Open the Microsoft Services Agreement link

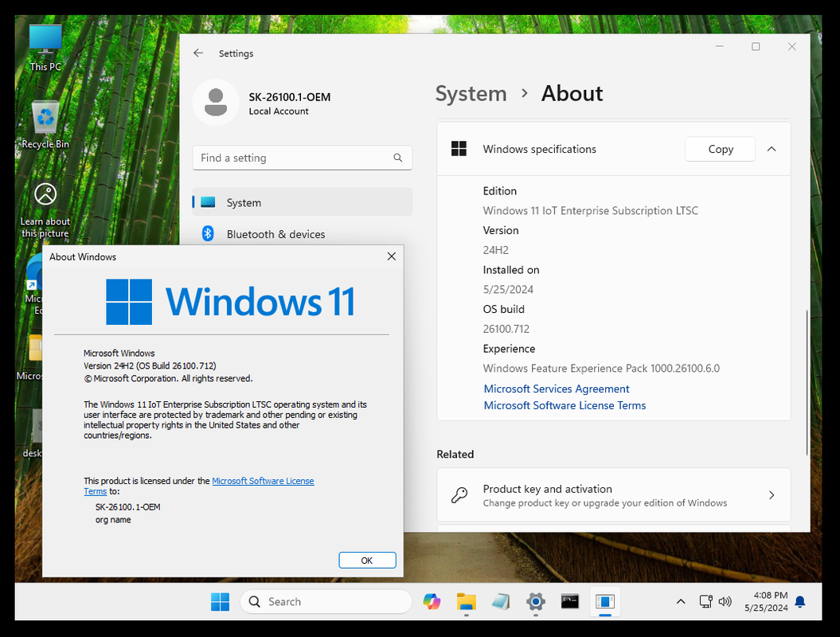(x=557, y=389)
